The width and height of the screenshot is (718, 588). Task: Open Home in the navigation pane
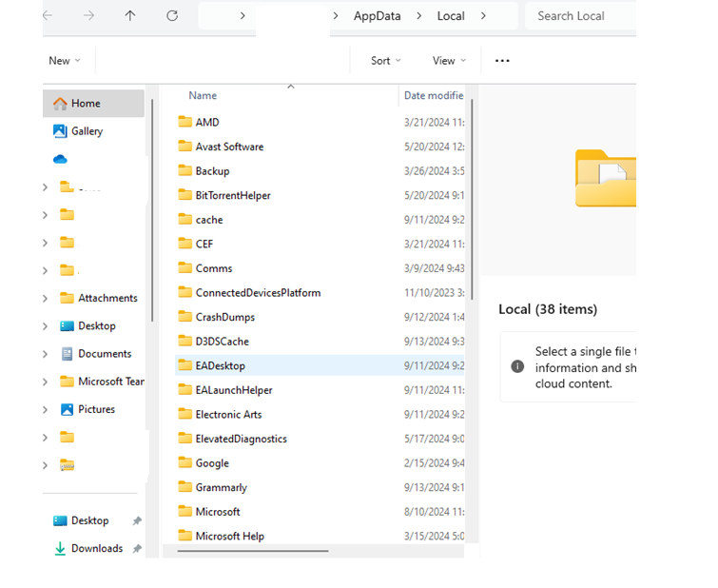pyautogui.click(x=93, y=104)
